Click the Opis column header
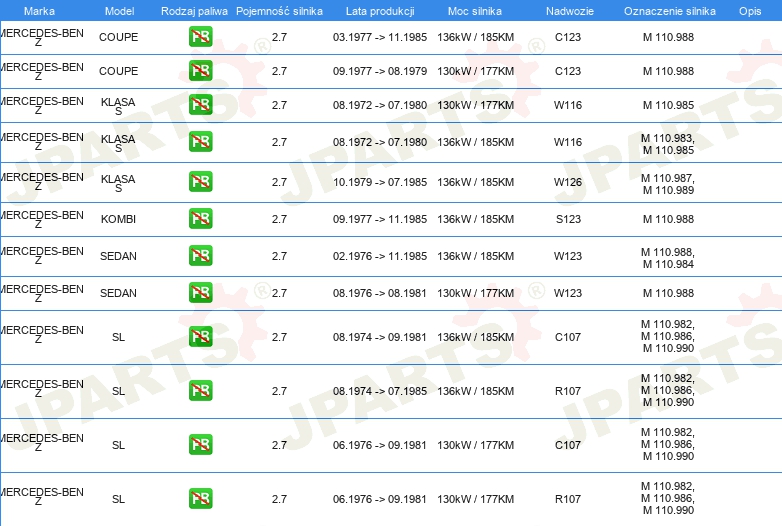782x526 pixels. coord(750,11)
